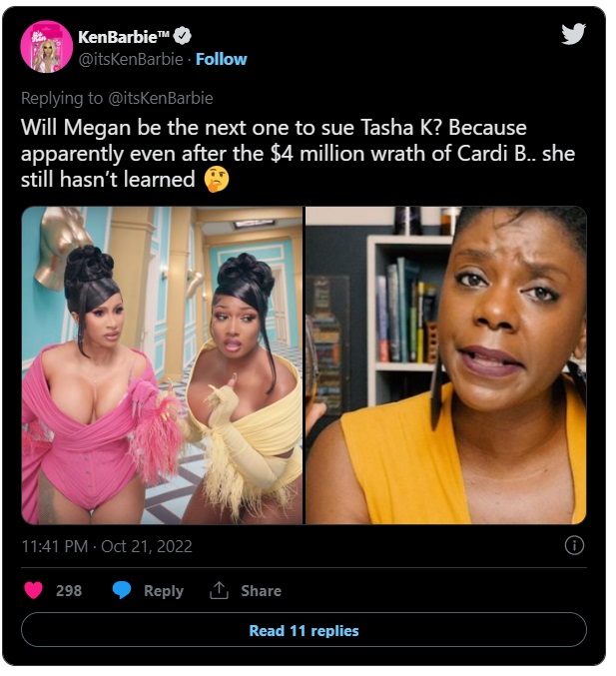
Task: Open left photo with pink and yellow outfits
Action: [x=162, y=364]
